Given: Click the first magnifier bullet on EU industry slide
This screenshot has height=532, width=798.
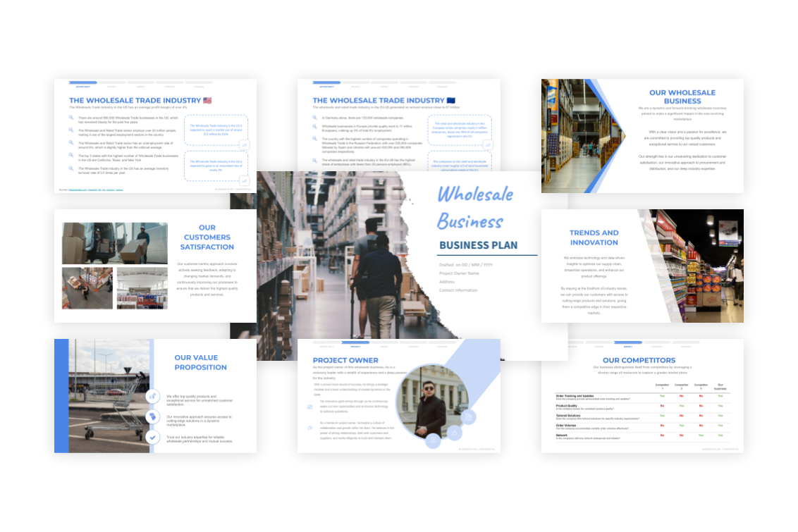Looking at the screenshot, I should click(315, 118).
